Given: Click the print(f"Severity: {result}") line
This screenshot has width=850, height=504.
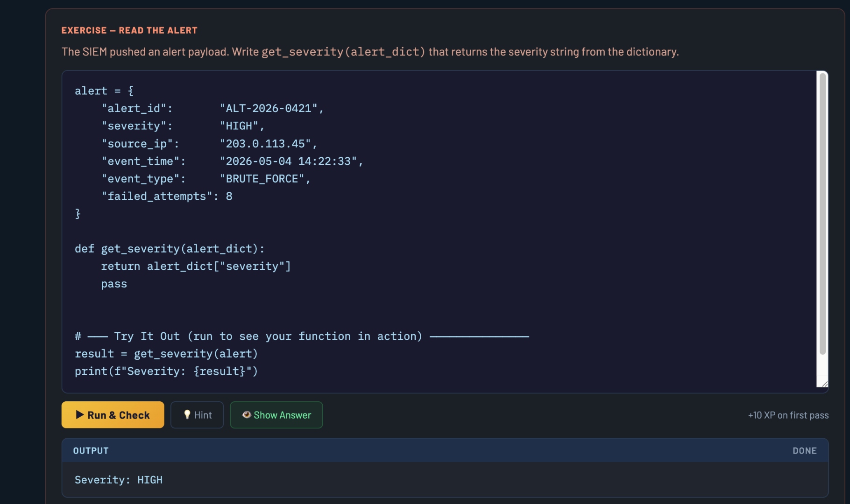Looking at the screenshot, I should pyautogui.click(x=166, y=371).
